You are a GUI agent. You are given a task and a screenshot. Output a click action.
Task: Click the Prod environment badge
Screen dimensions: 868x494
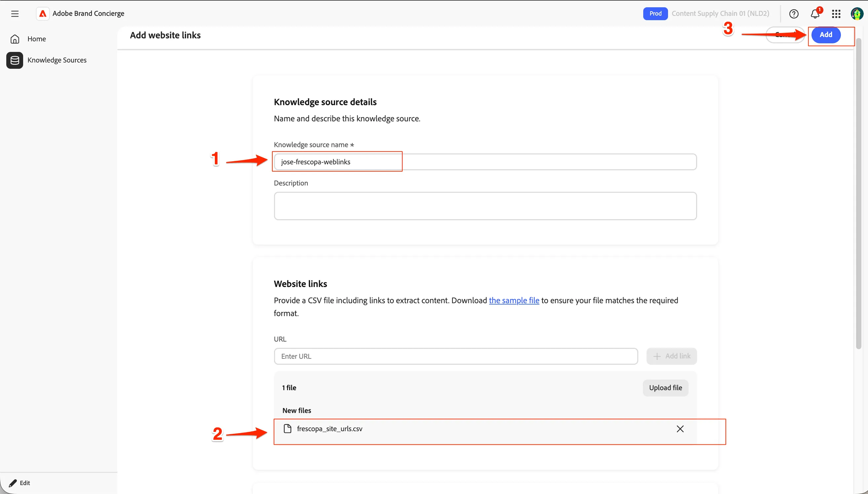(x=655, y=14)
